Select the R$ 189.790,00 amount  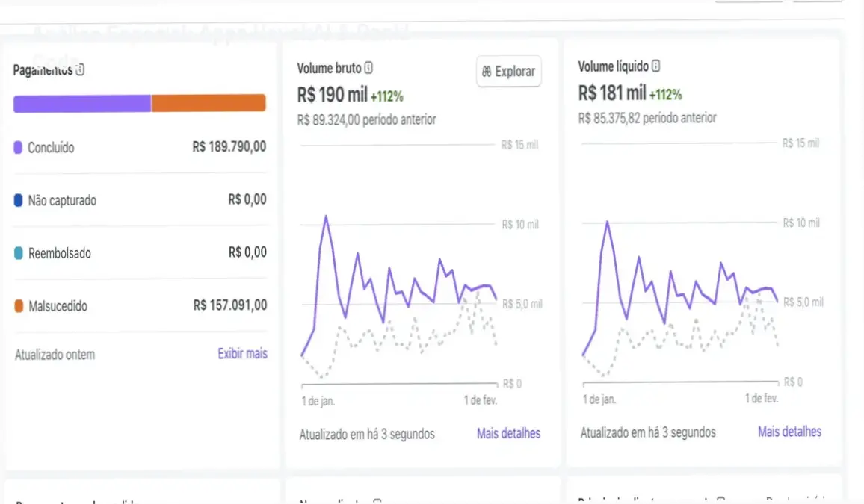click(229, 146)
